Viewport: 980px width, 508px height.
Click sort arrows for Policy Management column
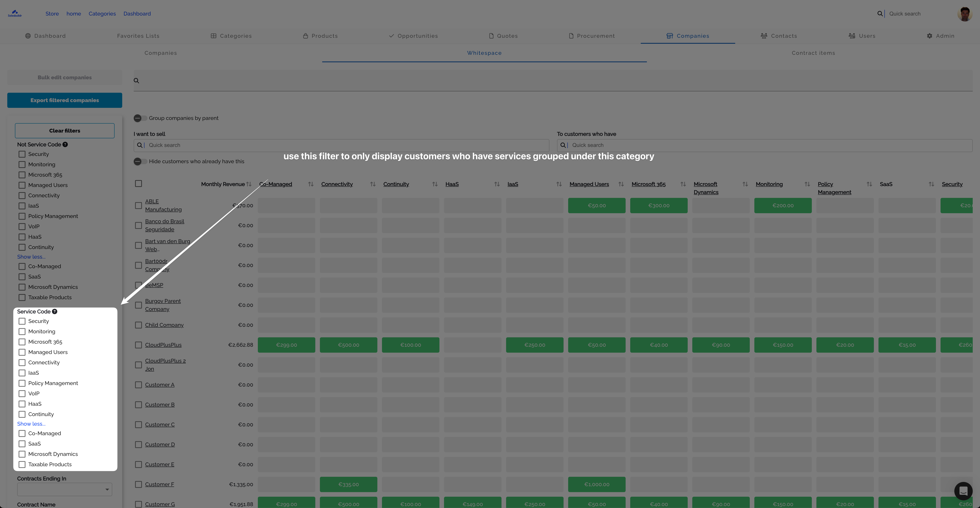coord(869,184)
